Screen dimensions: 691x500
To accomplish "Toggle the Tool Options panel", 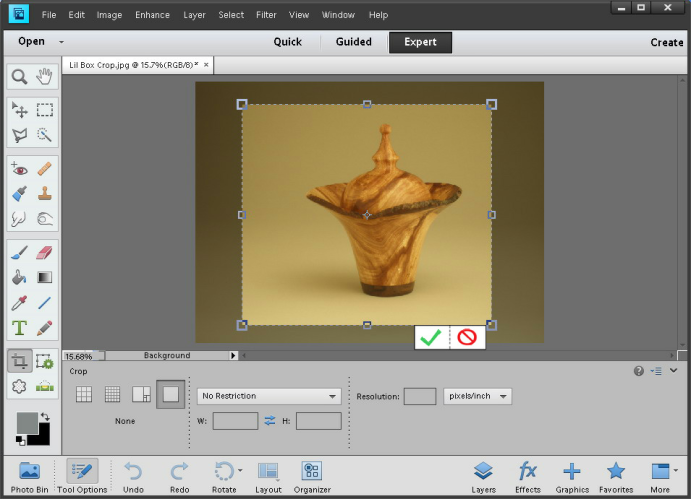I will pos(82,477).
